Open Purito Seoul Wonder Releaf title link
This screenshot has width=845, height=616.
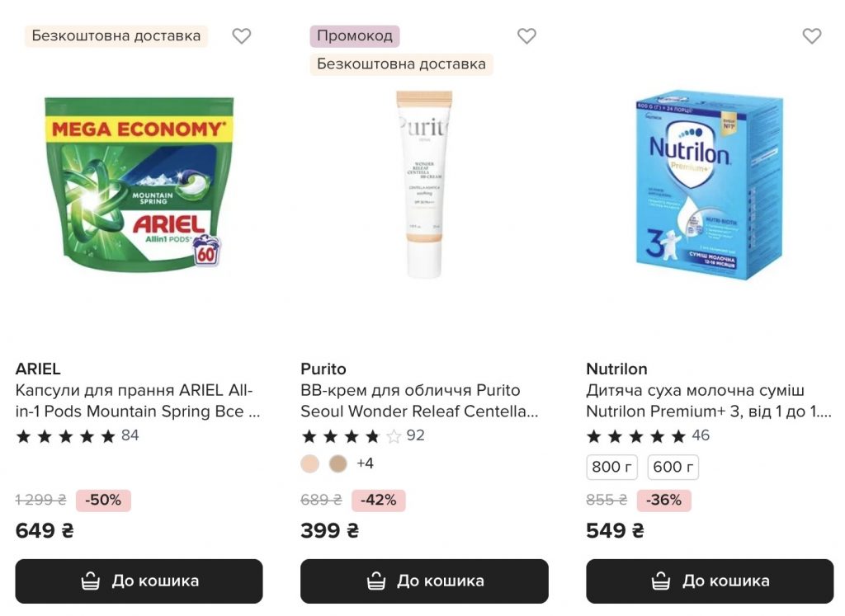[x=419, y=401]
